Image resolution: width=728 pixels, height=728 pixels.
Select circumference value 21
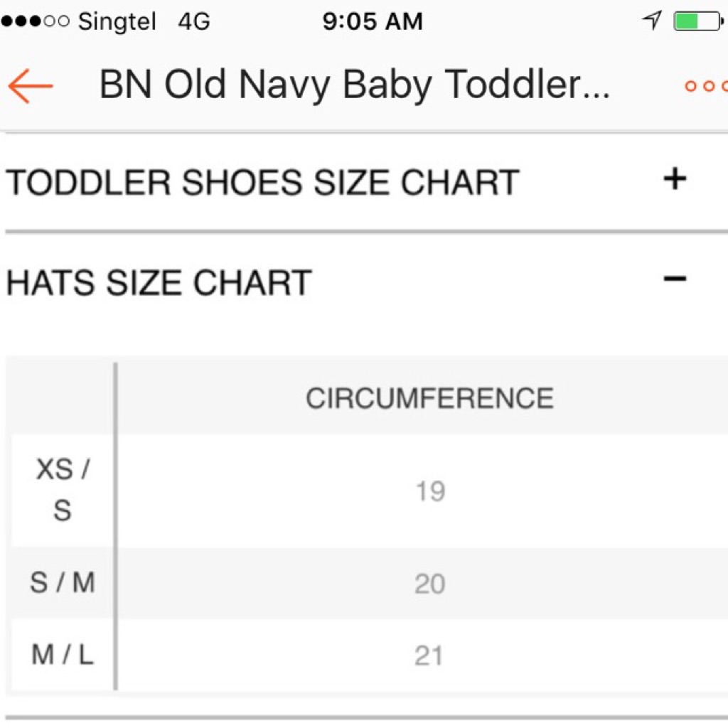pyautogui.click(x=429, y=656)
